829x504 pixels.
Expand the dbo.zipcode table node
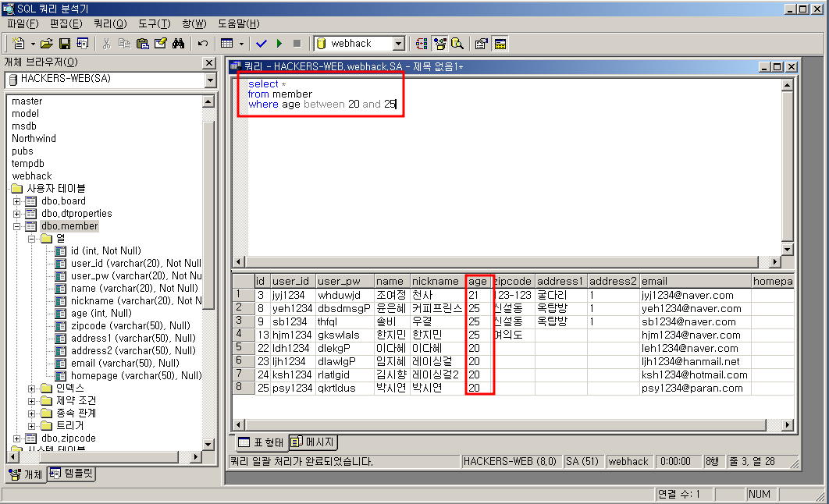click(x=17, y=438)
